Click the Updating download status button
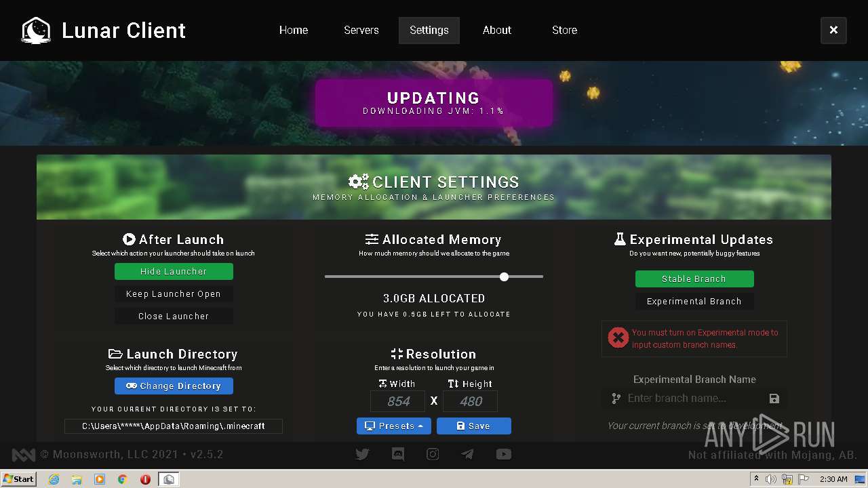868x488 pixels. [x=434, y=103]
